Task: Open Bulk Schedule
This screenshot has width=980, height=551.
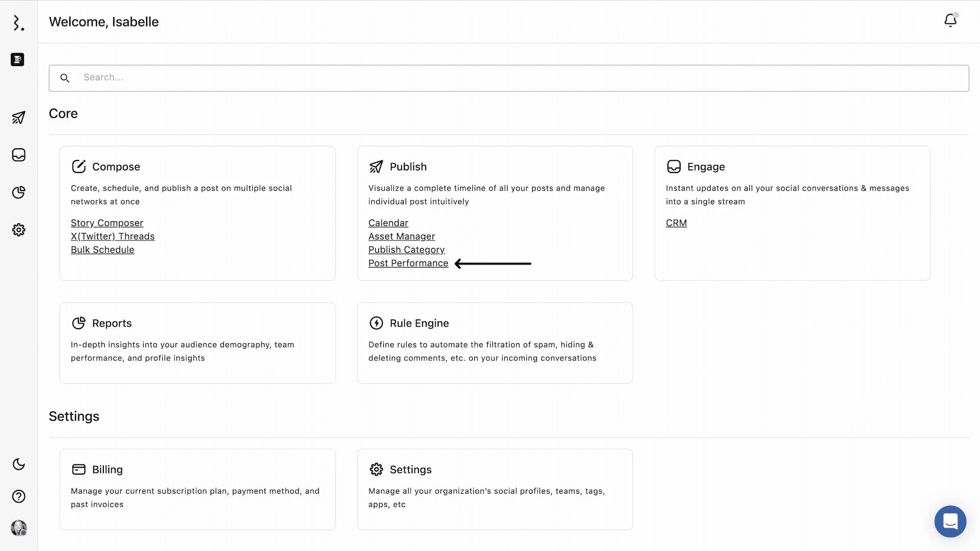Action: pos(102,250)
